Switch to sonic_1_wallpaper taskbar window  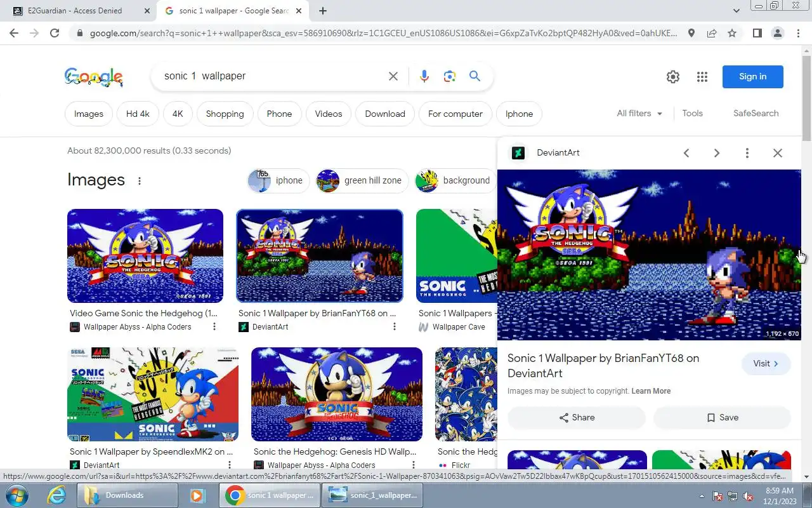373,495
